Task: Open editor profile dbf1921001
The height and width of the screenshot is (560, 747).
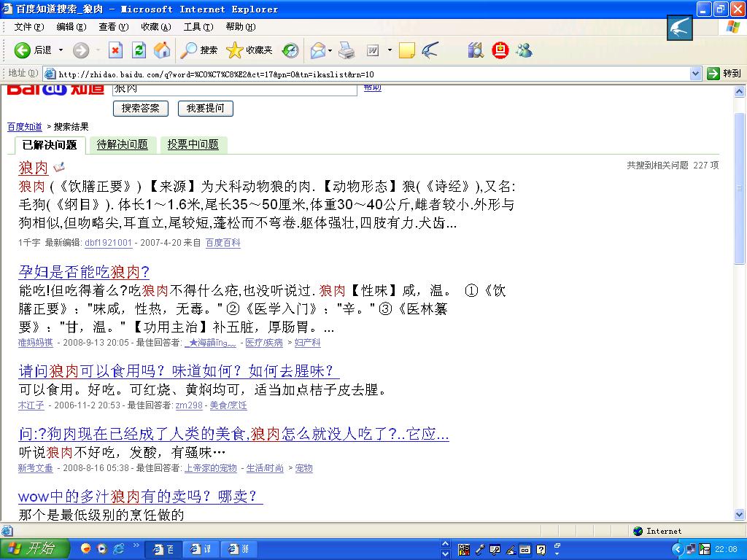Action: pyautogui.click(x=108, y=243)
